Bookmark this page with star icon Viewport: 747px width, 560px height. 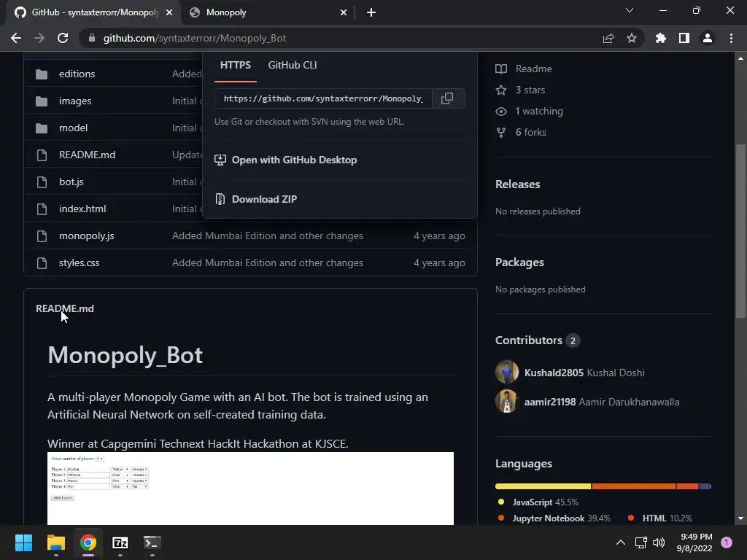coord(632,38)
